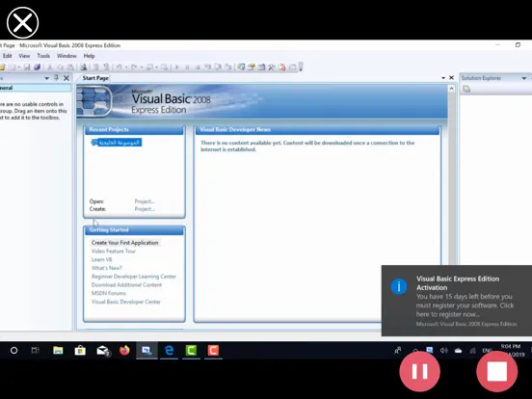The width and height of the screenshot is (532, 399).
Task: Toggle auto-hide pin on Toolbox panel
Action: 56,78
